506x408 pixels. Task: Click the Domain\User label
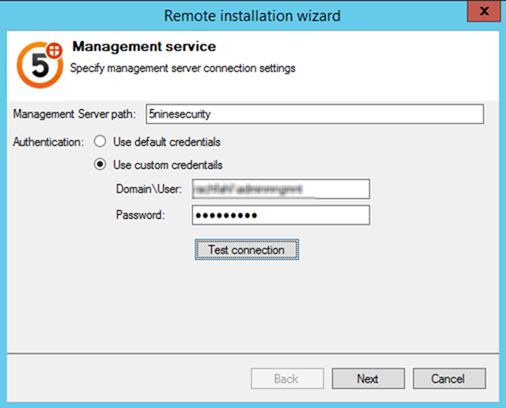point(149,189)
